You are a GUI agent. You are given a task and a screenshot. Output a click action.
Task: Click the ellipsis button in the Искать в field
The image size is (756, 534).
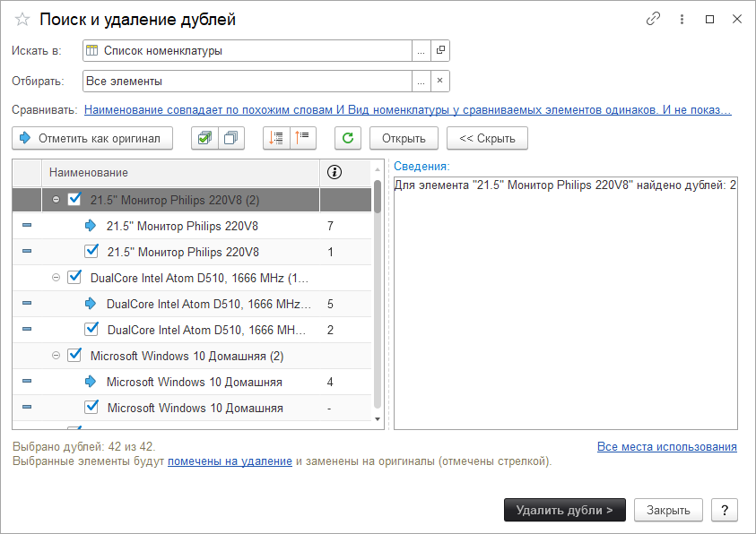(x=421, y=51)
